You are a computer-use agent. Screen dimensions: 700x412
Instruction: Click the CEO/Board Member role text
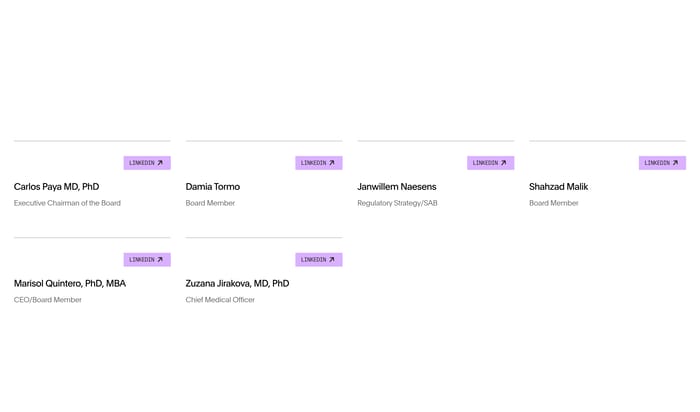[x=48, y=300]
